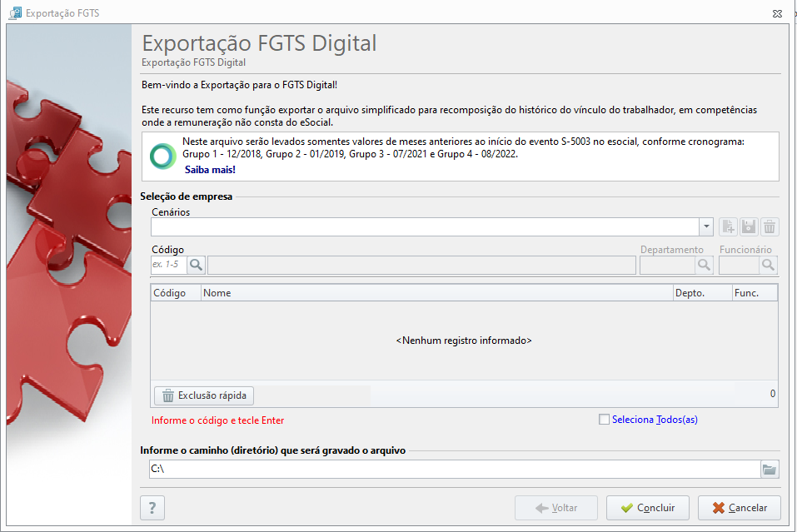Sort by the Func. column header
Screen dimensions: 797x532
coord(755,293)
